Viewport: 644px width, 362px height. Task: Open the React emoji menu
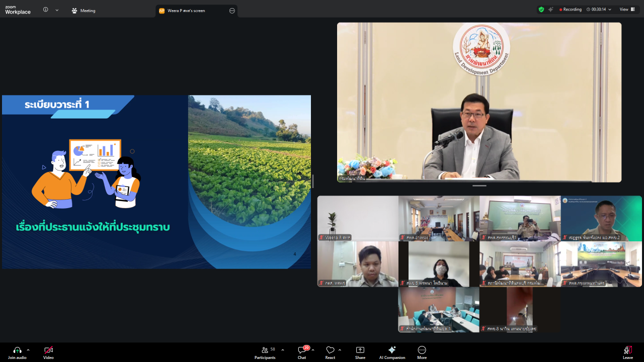pos(330,350)
